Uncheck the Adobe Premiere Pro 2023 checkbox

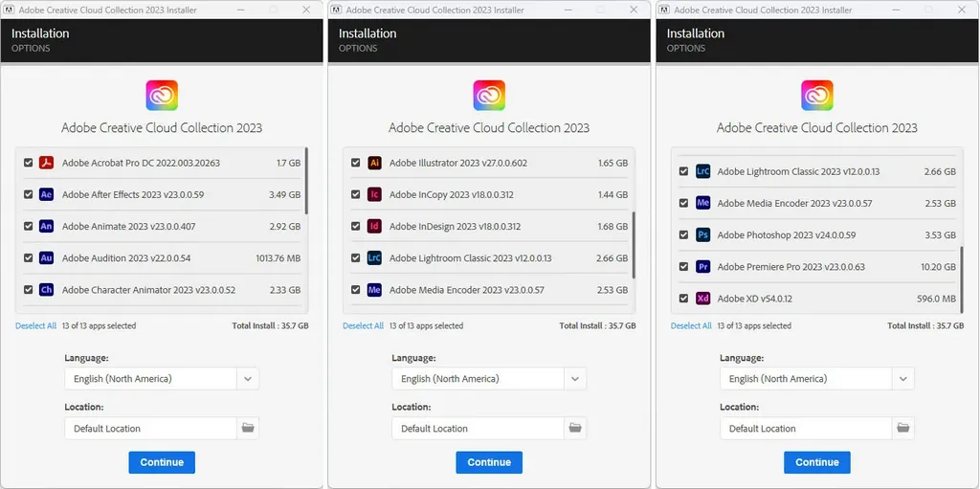point(683,266)
